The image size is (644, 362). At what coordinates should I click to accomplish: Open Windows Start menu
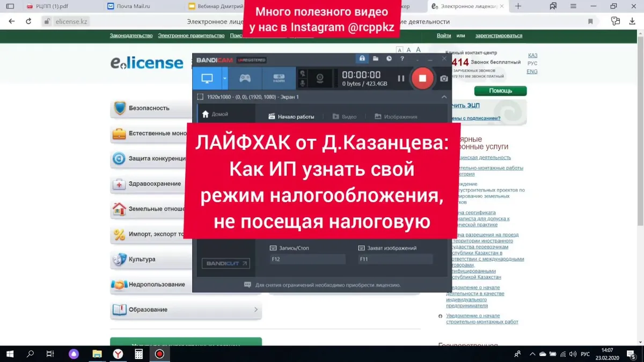coord(10,354)
